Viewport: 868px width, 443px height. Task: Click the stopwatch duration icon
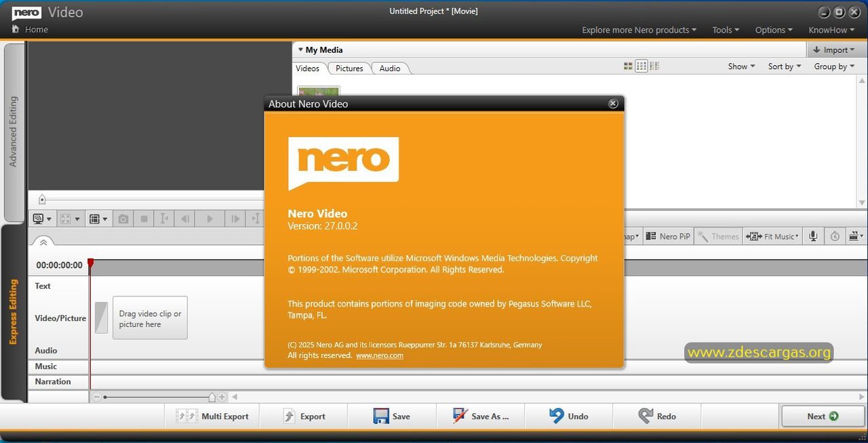click(x=835, y=236)
